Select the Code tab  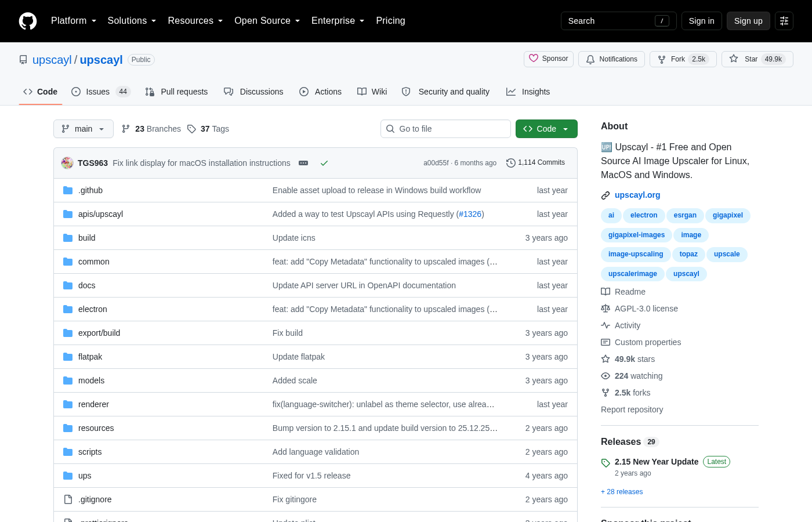coord(41,92)
